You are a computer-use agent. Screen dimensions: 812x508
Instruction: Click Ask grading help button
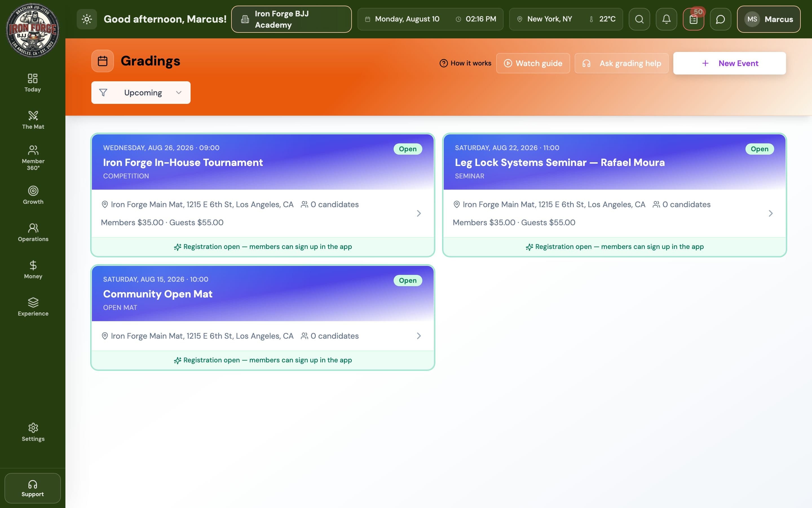pyautogui.click(x=621, y=63)
